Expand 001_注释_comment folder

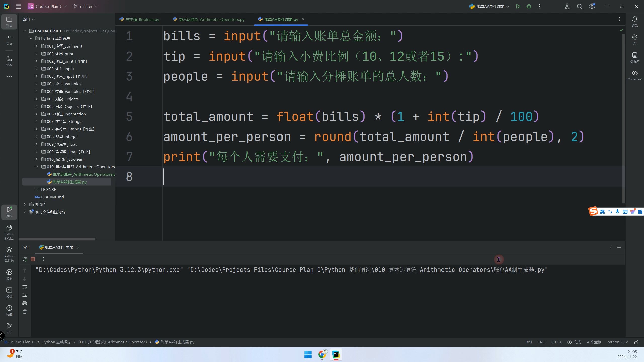[x=37, y=46]
